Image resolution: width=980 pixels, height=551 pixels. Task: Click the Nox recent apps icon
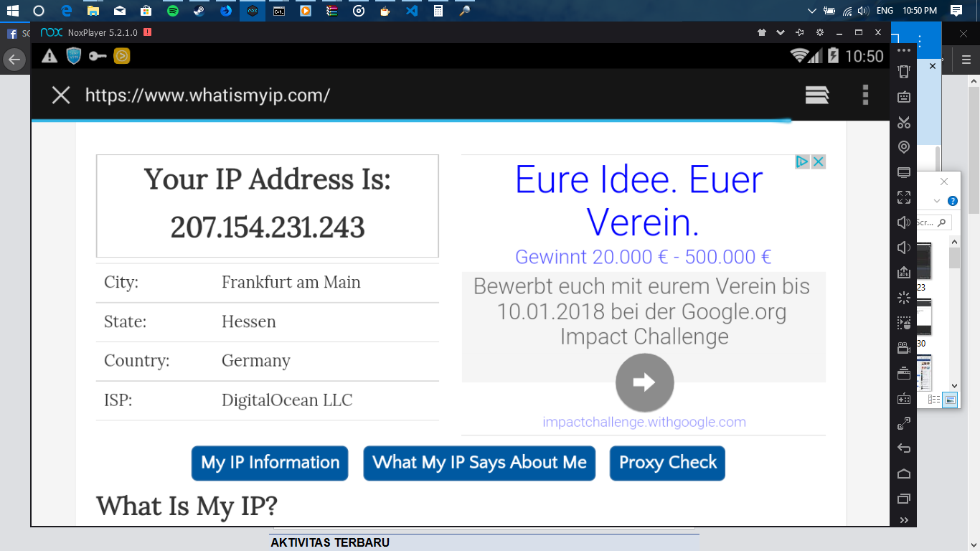coord(904,499)
